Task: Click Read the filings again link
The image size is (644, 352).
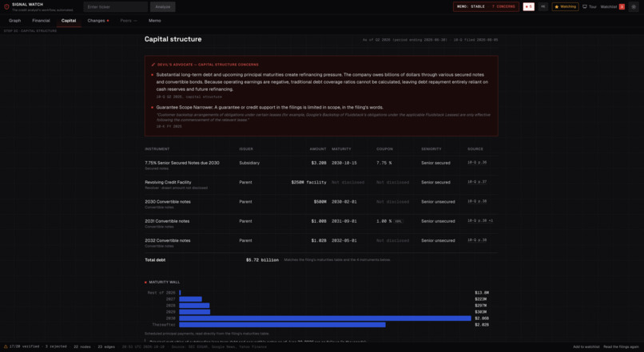Action: (621, 346)
